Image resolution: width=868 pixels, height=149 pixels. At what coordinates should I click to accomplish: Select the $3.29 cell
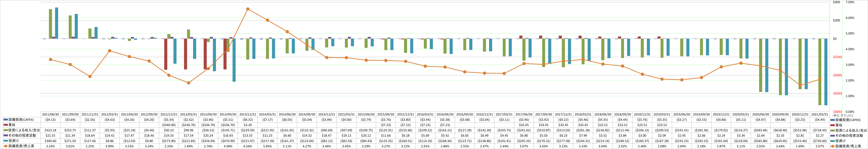point(248,125)
